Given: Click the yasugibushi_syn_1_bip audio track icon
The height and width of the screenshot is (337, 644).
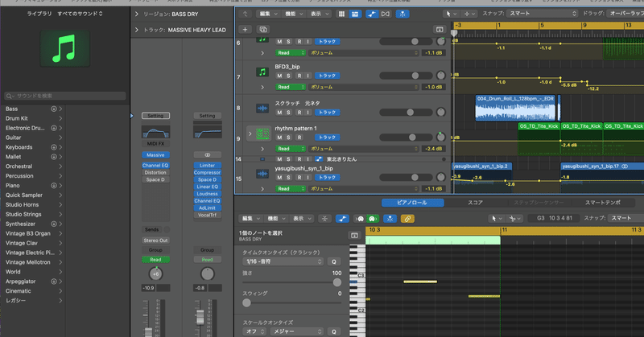Looking at the screenshot, I should (262, 174).
